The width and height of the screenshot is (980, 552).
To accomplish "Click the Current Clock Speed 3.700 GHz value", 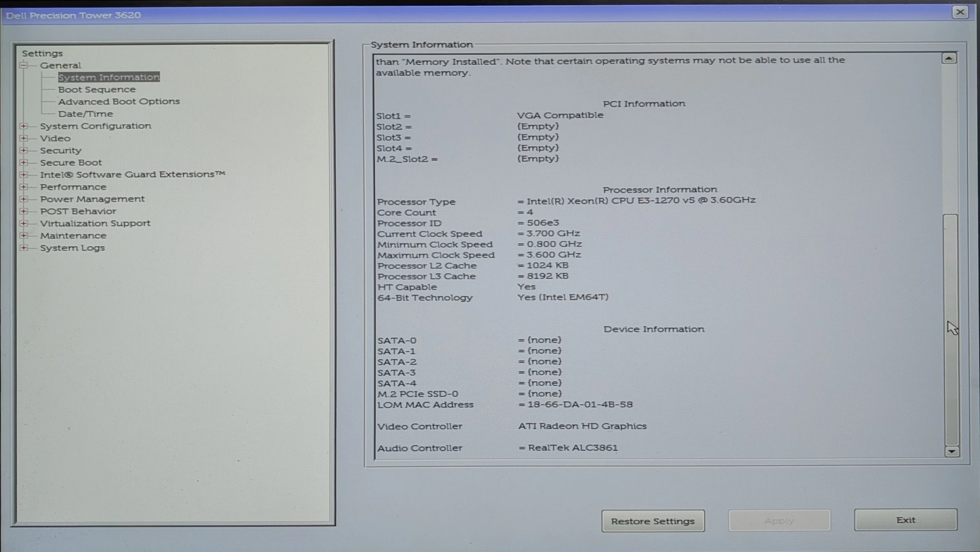I will [x=553, y=233].
